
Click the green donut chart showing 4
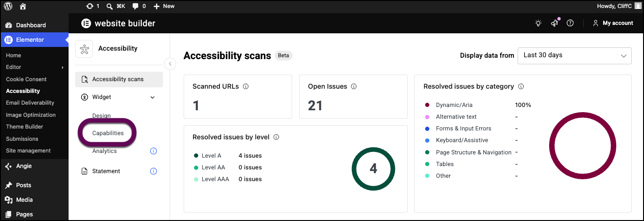[373, 169]
